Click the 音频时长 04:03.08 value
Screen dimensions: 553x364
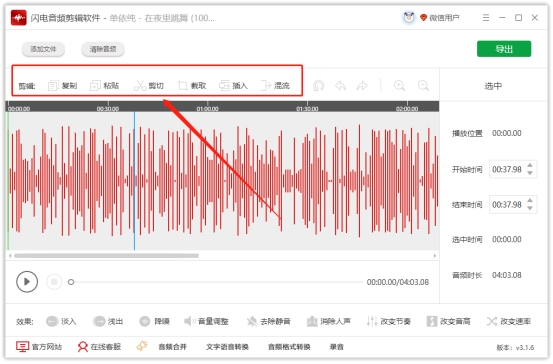tap(507, 275)
